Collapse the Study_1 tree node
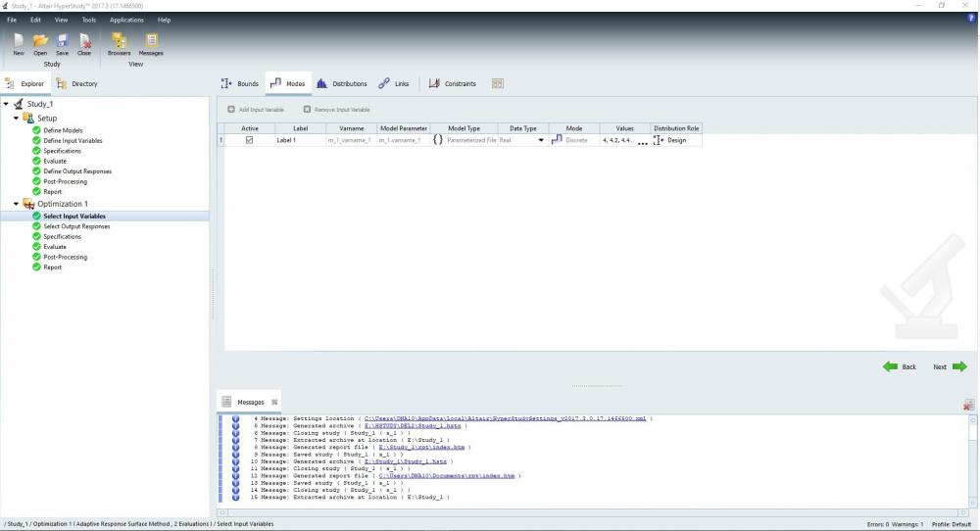Screen dimensions: 980x531 [x=6, y=104]
